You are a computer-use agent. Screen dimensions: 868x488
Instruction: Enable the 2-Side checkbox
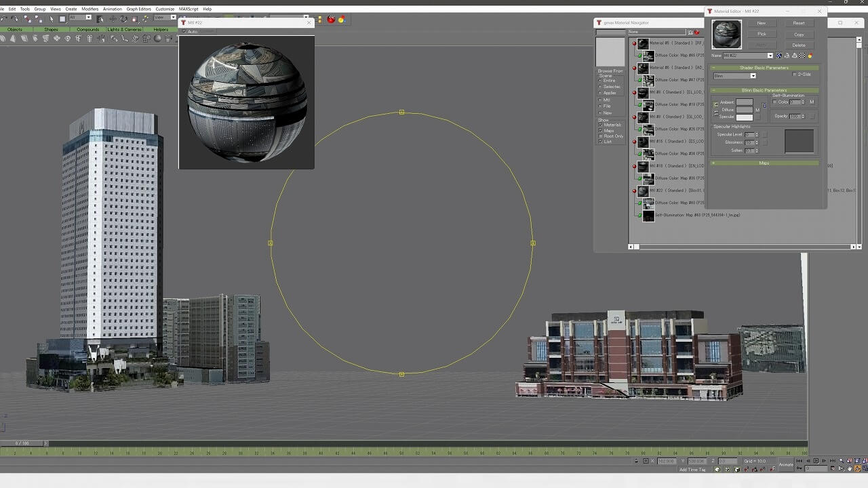tap(795, 75)
